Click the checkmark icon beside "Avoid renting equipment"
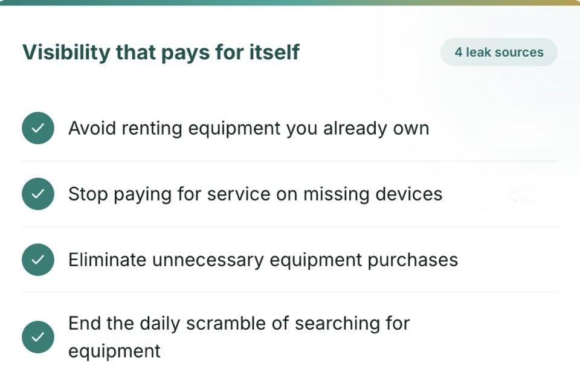 click(x=38, y=128)
